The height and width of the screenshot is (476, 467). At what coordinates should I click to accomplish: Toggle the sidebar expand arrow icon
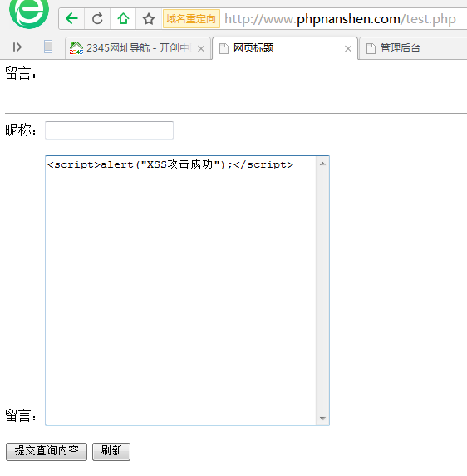coord(17,47)
